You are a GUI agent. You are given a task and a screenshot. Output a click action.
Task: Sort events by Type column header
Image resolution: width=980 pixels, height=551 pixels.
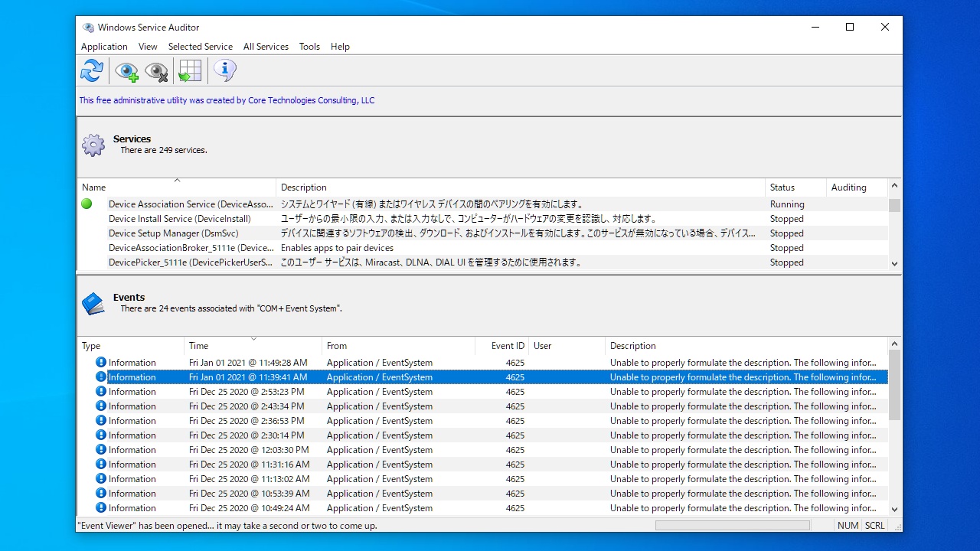click(x=130, y=346)
